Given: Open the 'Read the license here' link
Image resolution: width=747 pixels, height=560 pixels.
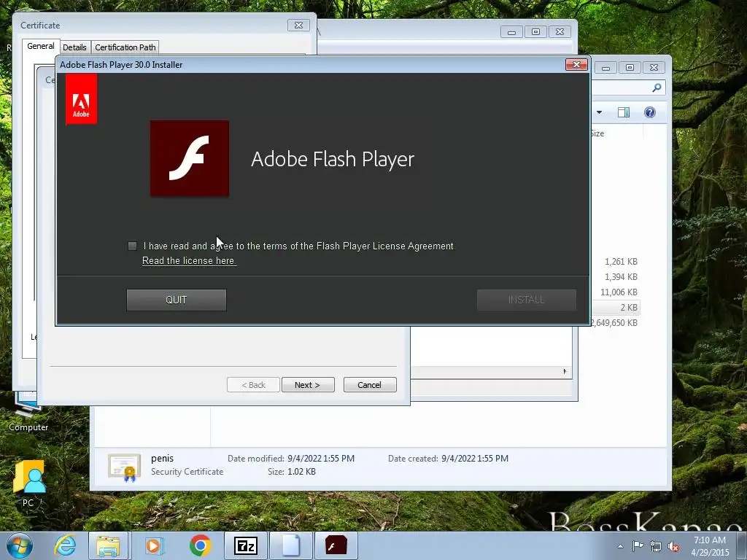Looking at the screenshot, I should point(189,260).
